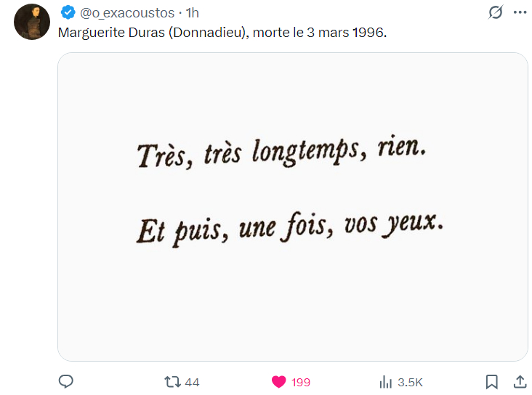Repost using the retweet arrows icon
The width and height of the screenshot is (532, 395).
point(172,382)
